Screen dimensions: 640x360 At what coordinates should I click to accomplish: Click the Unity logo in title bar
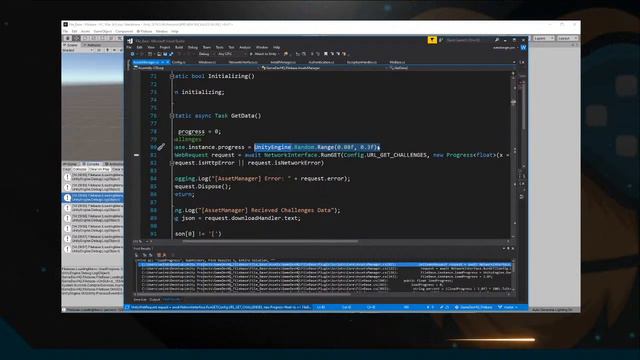[x=65, y=24]
